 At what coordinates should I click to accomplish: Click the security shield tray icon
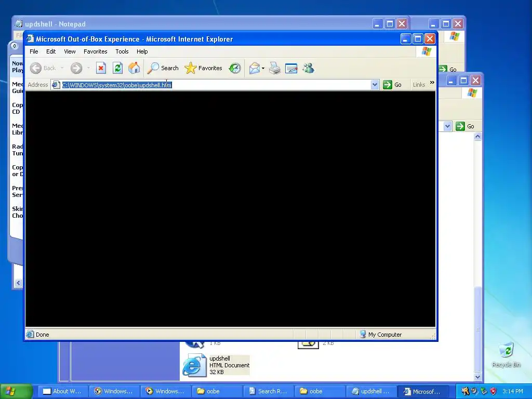pyautogui.click(x=494, y=391)
